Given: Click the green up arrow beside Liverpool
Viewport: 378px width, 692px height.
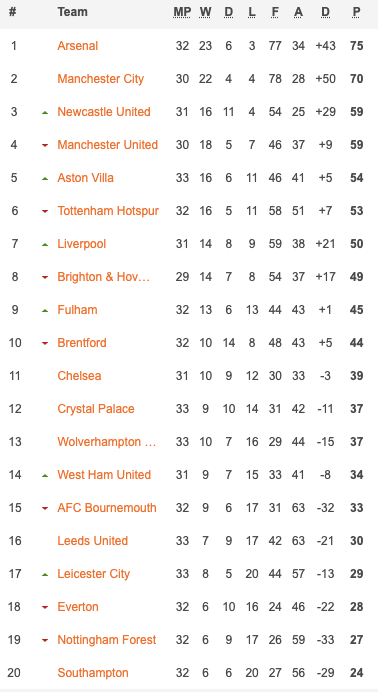Looking at the screenshot, I should (x=45, y=245).
